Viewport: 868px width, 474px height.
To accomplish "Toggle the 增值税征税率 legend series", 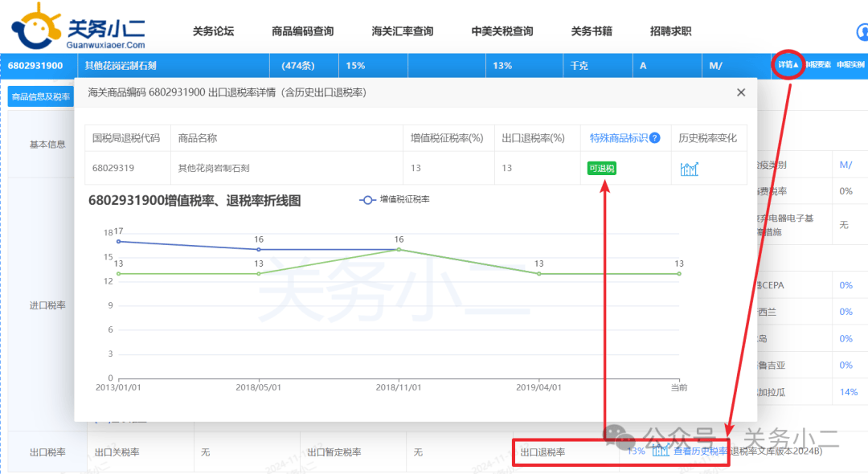I will pyautogui.click(x=395, y=199).
